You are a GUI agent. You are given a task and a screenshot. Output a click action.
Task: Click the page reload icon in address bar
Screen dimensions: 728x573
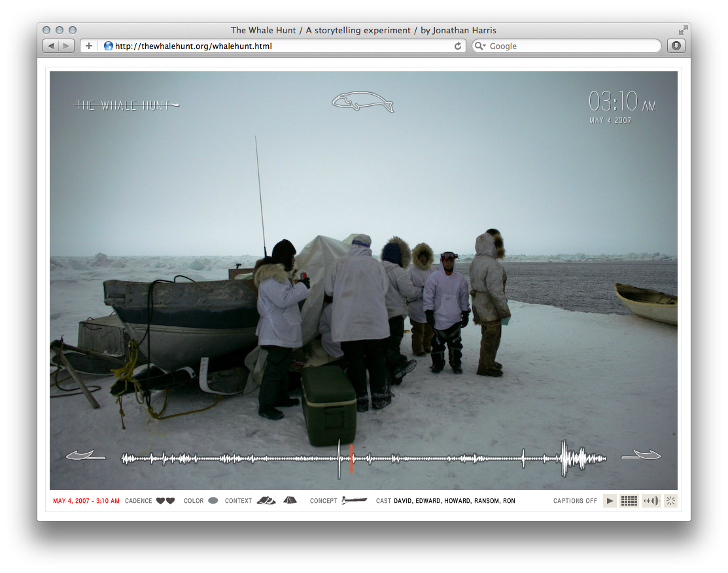458,46
